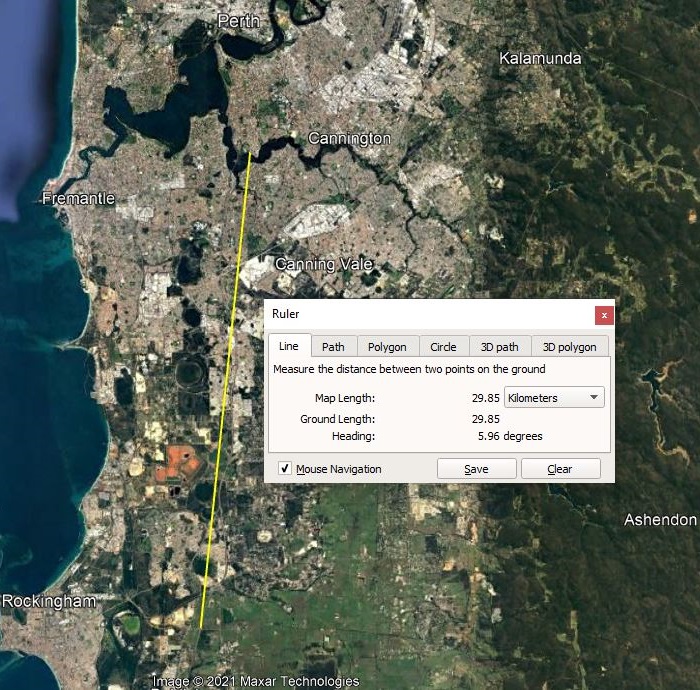Image resolution: width=700 pixels, height=690 pixels.
Task: Select the Polygon measurement tab
Action: 387,347
